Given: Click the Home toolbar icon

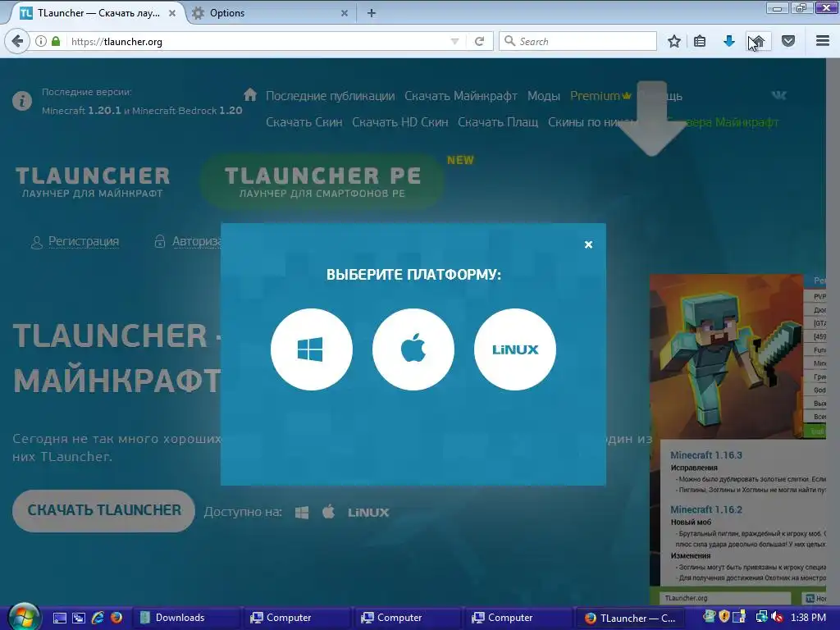Looking at the screenshot, I should tap(757, 41).
